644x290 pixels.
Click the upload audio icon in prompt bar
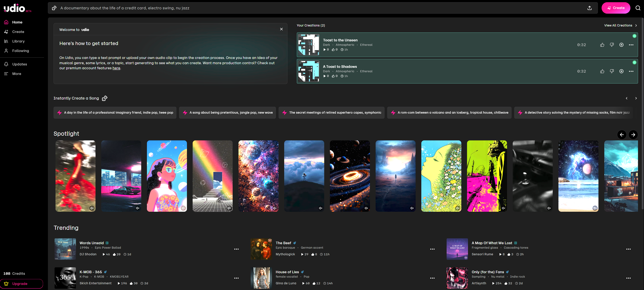(589, 8)
